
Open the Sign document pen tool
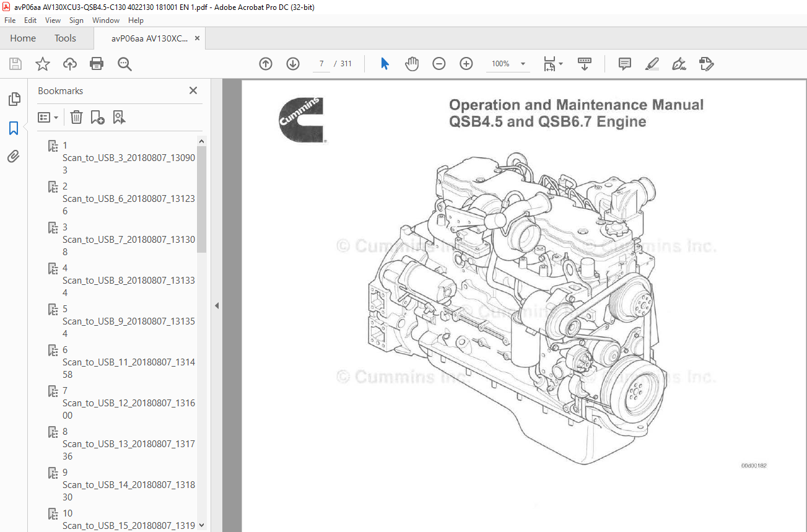(679, 64)
